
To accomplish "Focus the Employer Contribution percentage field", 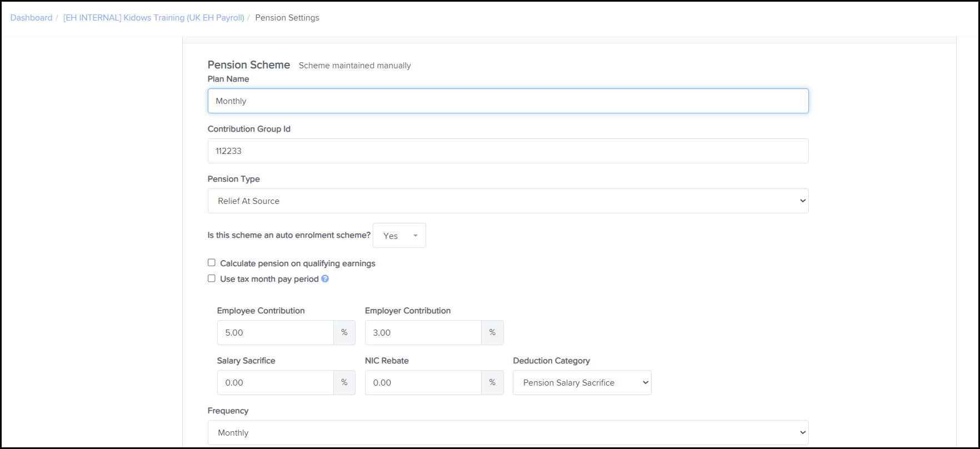I will 423,333.
